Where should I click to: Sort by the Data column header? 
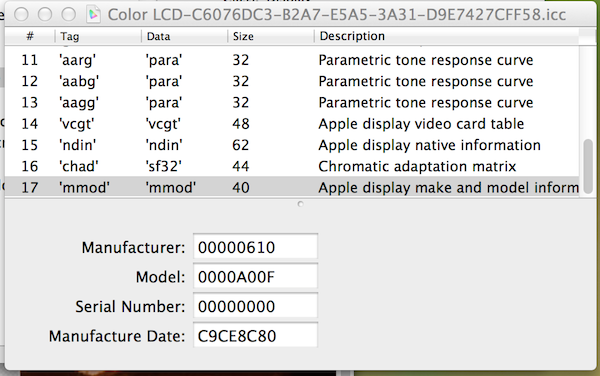184,36
